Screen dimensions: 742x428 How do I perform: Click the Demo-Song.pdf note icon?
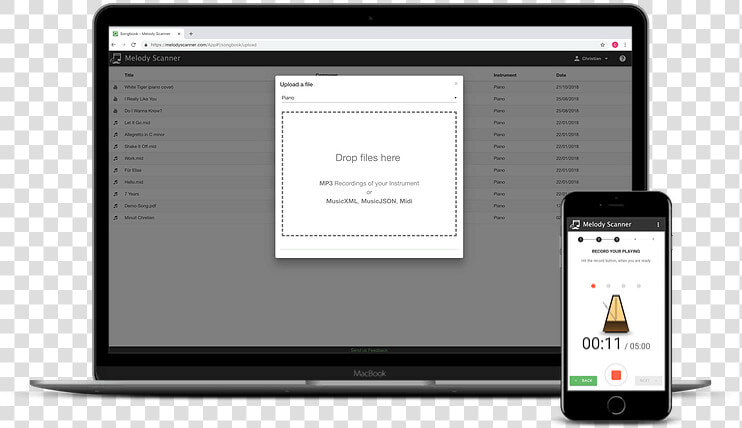pyautogui.click(x=115, y=206)
